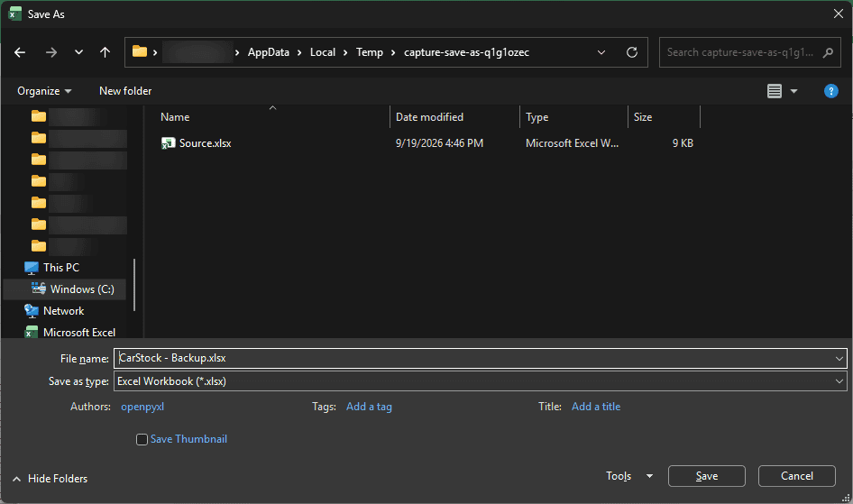Click the Source.xlsx Excel file icon
The width and height of the screenshot is (853, 504).
[168, 143]
